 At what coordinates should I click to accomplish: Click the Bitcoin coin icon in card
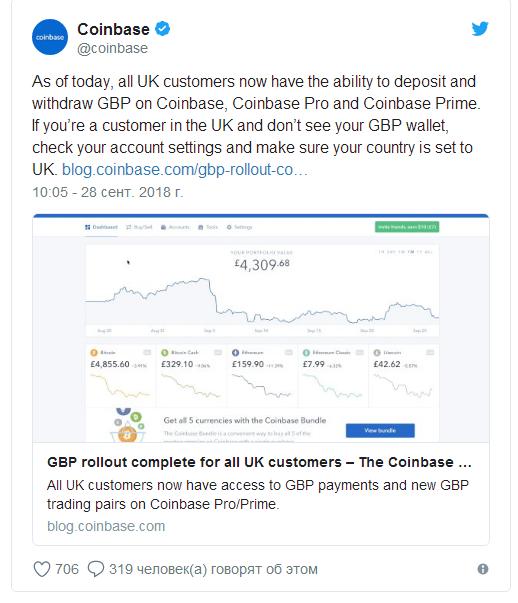pyautogui.click(x=94, y=353)
